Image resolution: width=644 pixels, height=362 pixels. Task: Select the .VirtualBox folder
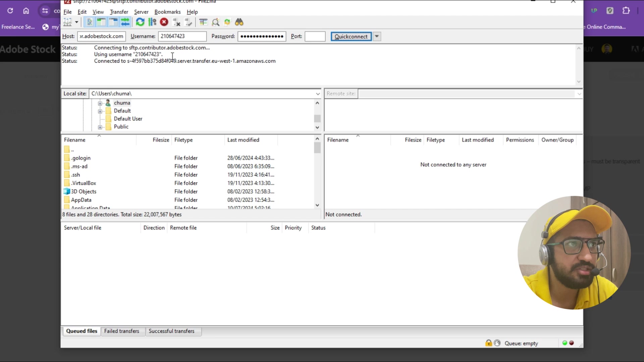click(84, 183)
